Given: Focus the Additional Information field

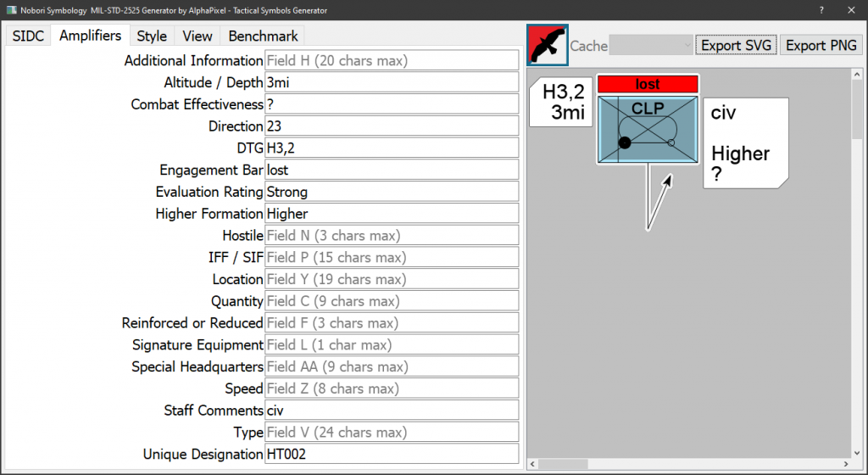Looking at the screenshot, I should [392, 60].
